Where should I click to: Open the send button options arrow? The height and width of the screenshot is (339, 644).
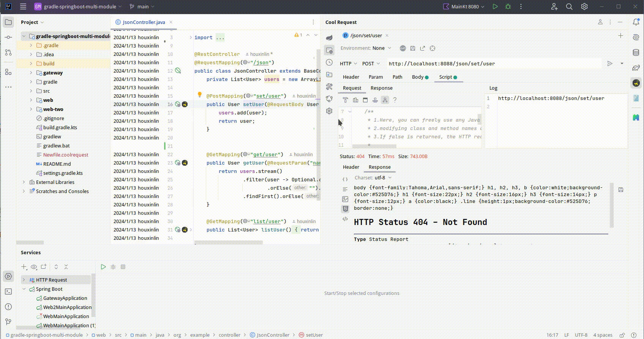coord(622,63)
